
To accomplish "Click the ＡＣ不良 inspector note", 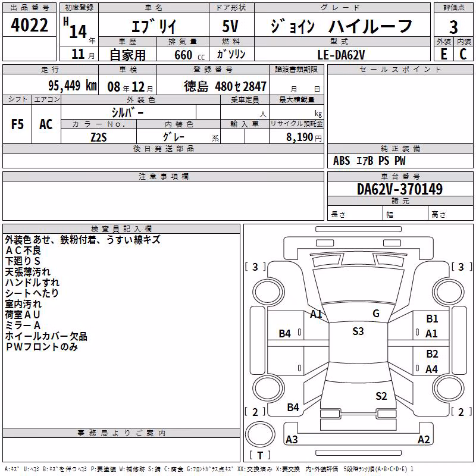I will point(23,250).
